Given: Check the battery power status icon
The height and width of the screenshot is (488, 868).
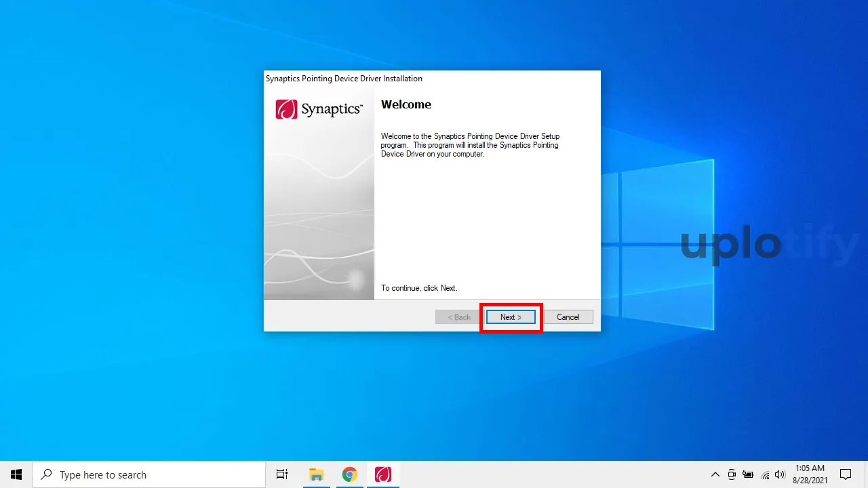Looking at the screenshot, I should tap(749, 474).
